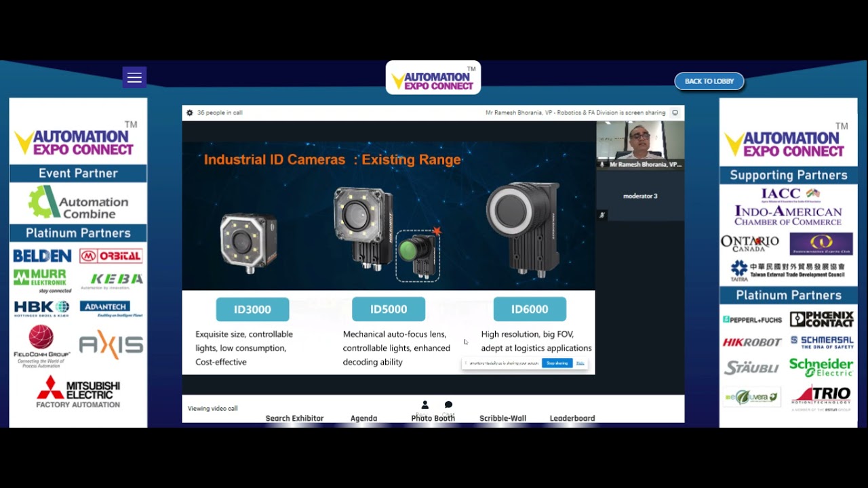The height and width of the screenshot is (488, 868).
Task: Click the Belden partner logo
Action: pyautogui.click(x=42, y=256)
